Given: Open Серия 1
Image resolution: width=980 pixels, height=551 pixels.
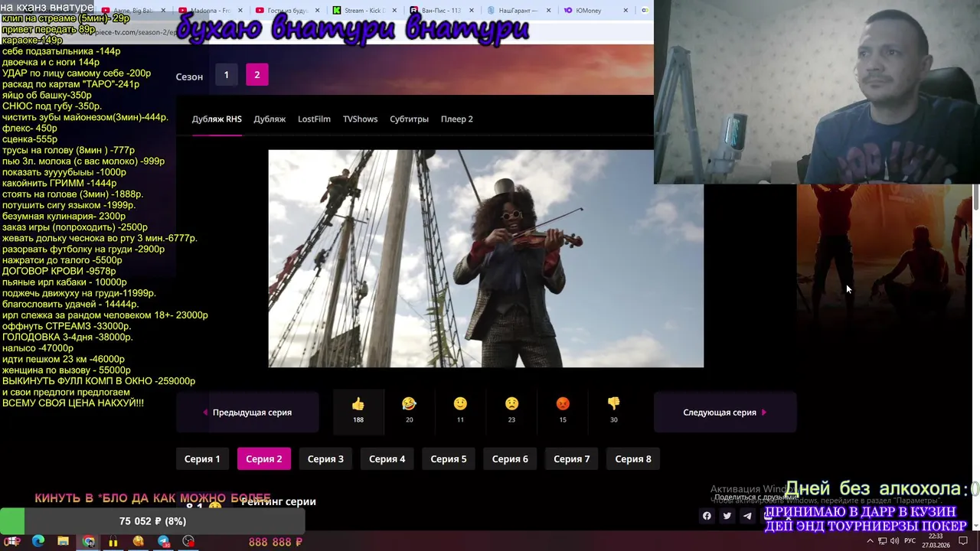Looking at the screenshot, I should pyautogui.click(x=202, y=459).
